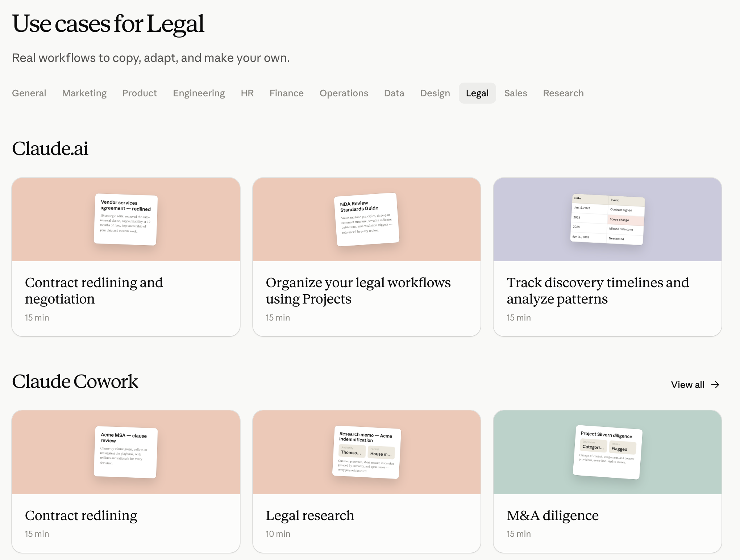Open the Research memo Acme indemnification thumbnail
Image resolution: width=740 pixels, height=560 pixels.
(367, 452)
